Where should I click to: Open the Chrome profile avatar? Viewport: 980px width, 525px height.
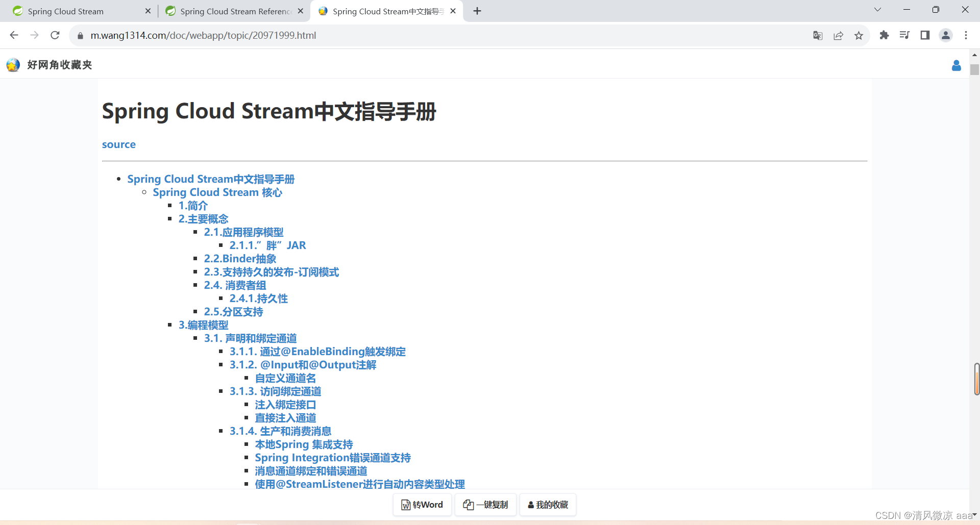coord(946,35)
